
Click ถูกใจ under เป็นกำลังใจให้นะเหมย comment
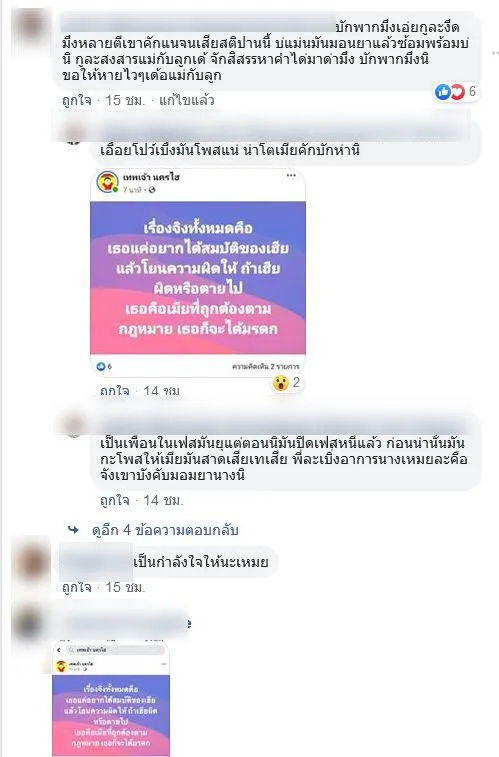click(77, 588)
